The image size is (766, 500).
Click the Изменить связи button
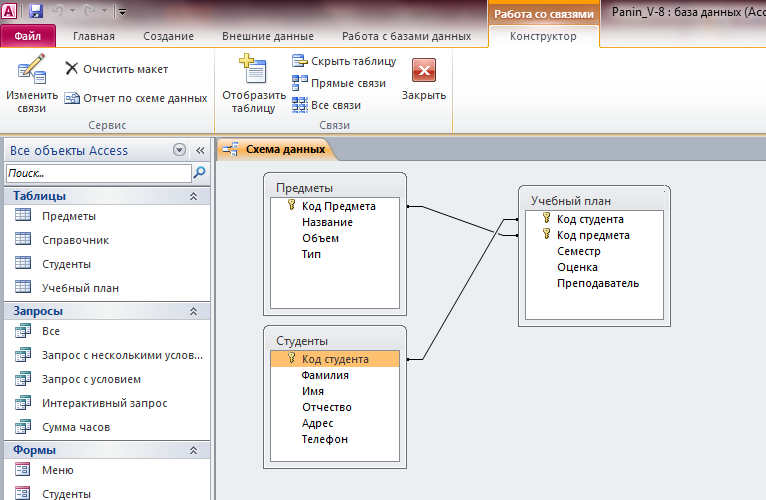[x=32, y=84]
